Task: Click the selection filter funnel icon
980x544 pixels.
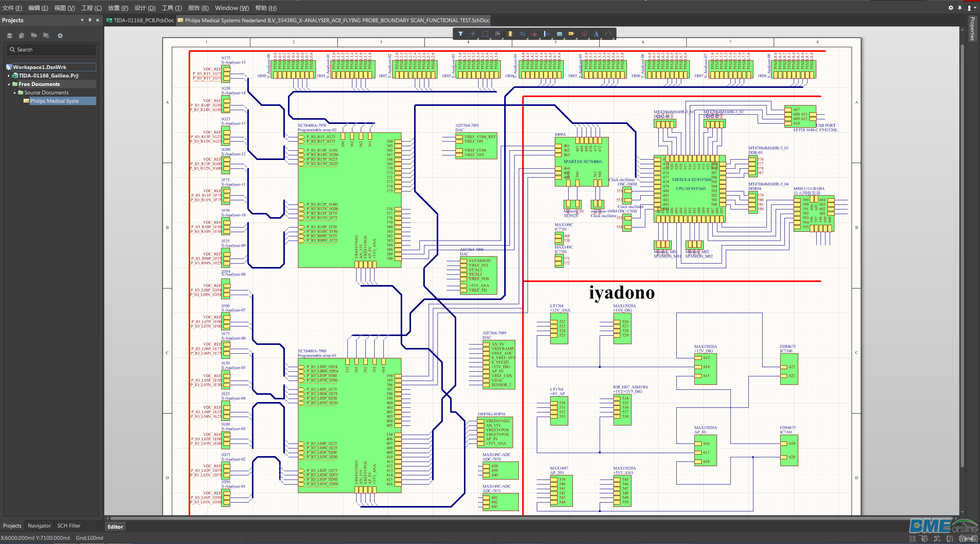Action: tap(460, 34)
